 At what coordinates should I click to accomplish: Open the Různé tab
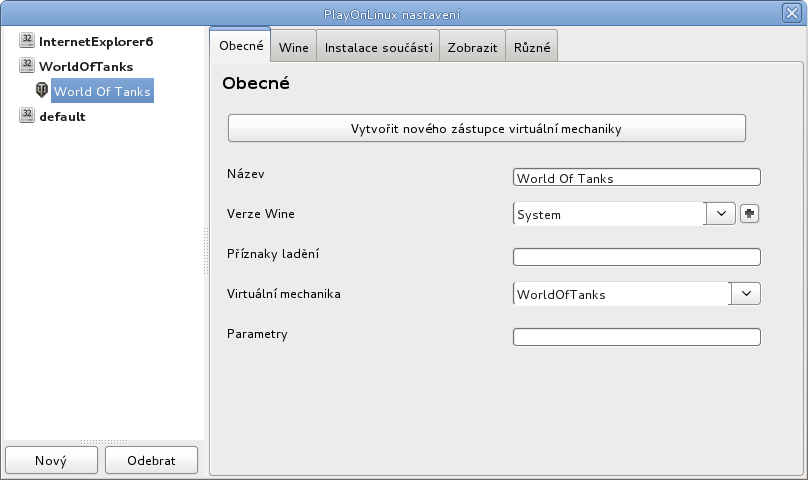click(532, 47)
